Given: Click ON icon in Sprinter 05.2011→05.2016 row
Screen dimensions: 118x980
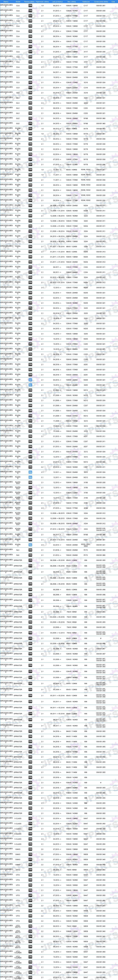Looking at the screenshot, I should [30, 695].
